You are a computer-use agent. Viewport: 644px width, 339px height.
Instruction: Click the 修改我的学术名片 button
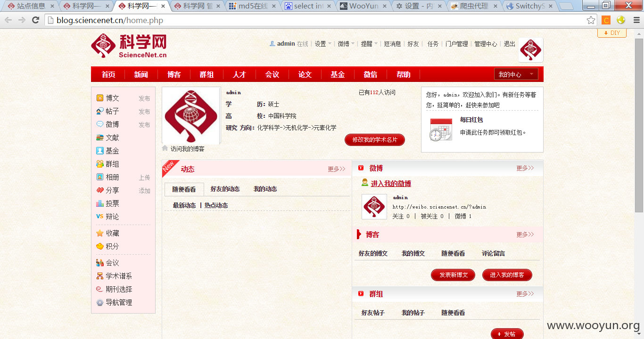click(x=375, y=140)
